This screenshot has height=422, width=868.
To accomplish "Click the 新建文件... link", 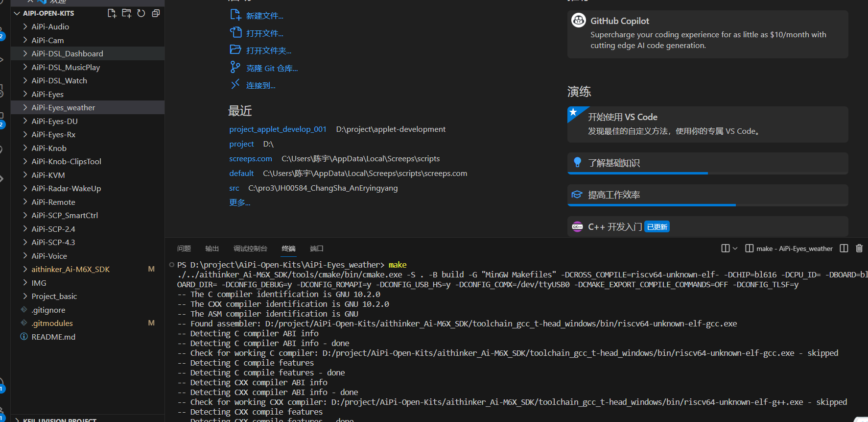I will tap(265, 16).
